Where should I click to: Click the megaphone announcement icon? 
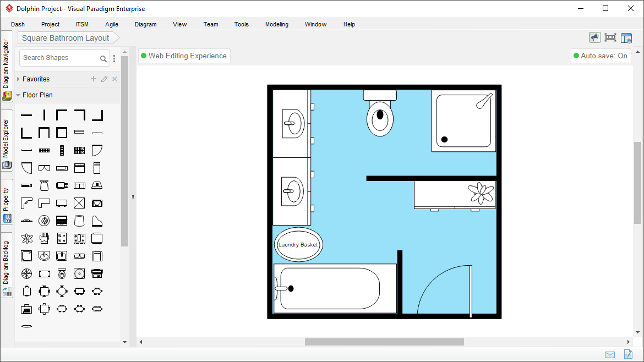click(594, 37)
